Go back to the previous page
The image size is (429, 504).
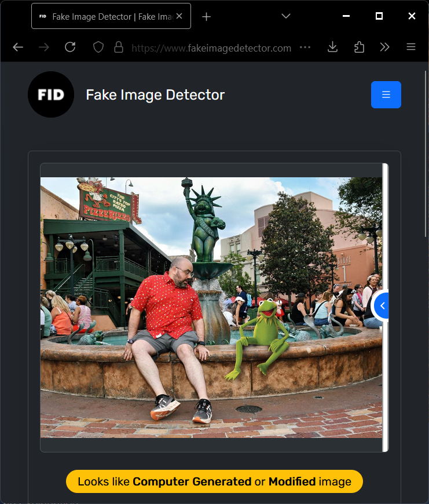tap(18, 48)
